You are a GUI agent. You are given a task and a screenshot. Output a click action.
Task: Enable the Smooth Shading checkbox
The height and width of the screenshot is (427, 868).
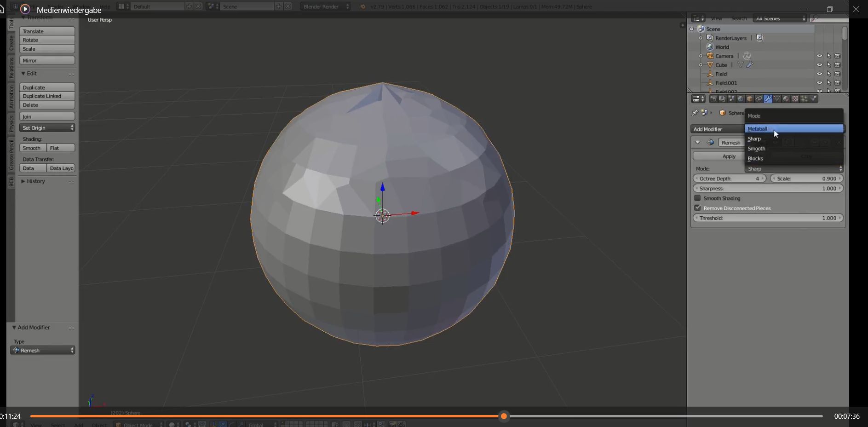pos(697,198)
